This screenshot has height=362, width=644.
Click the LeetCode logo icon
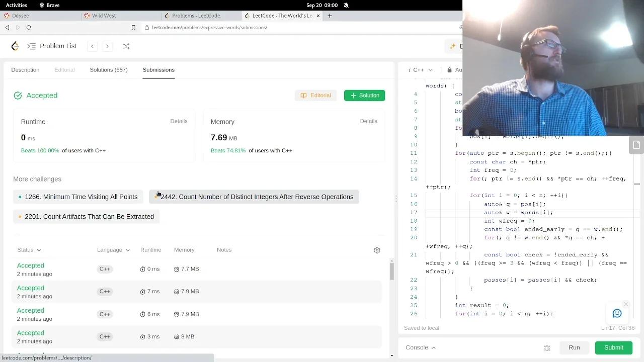(15, 46)
